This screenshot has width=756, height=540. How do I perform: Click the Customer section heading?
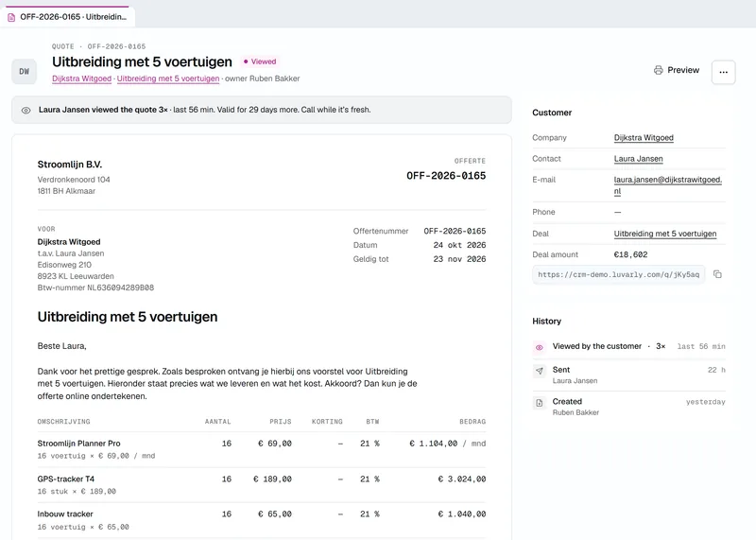click(552, 113)
